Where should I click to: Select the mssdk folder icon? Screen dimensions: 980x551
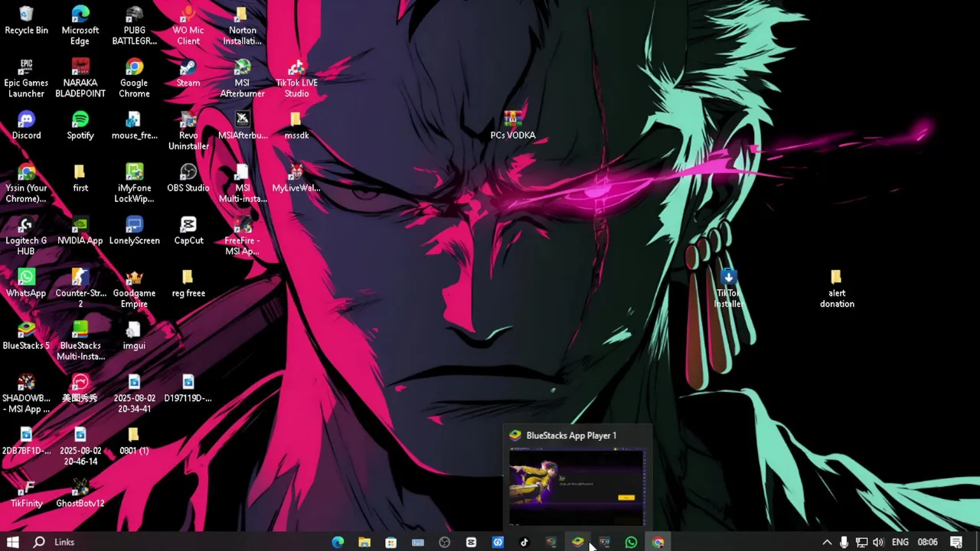click(296, 126)
